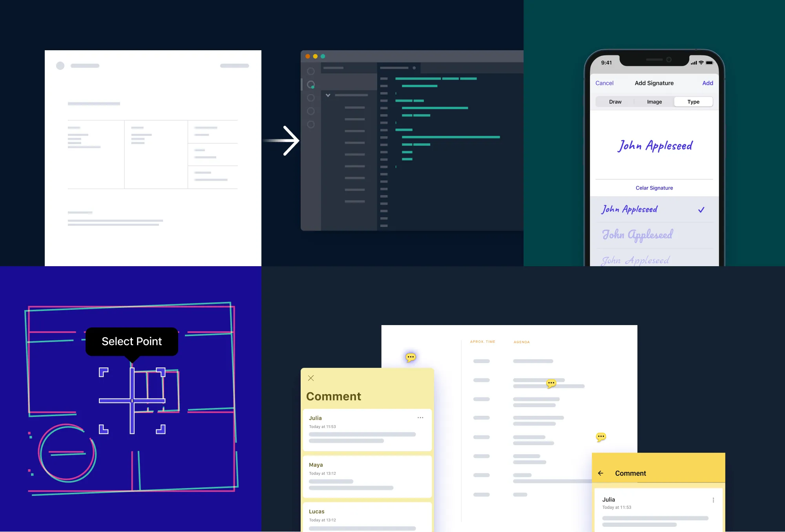
Task: Click the comment bubble beside the Agenda column
Action: click(411, 357)
